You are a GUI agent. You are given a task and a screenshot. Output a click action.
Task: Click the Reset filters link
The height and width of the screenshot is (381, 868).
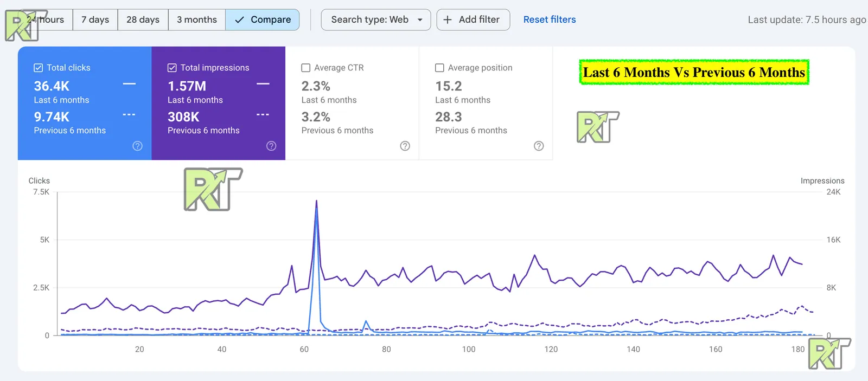[x=550, y=20]
